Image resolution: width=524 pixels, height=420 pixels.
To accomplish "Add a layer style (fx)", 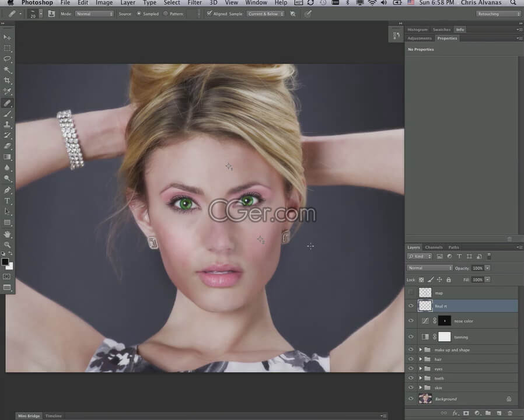I will click(455, 414).
